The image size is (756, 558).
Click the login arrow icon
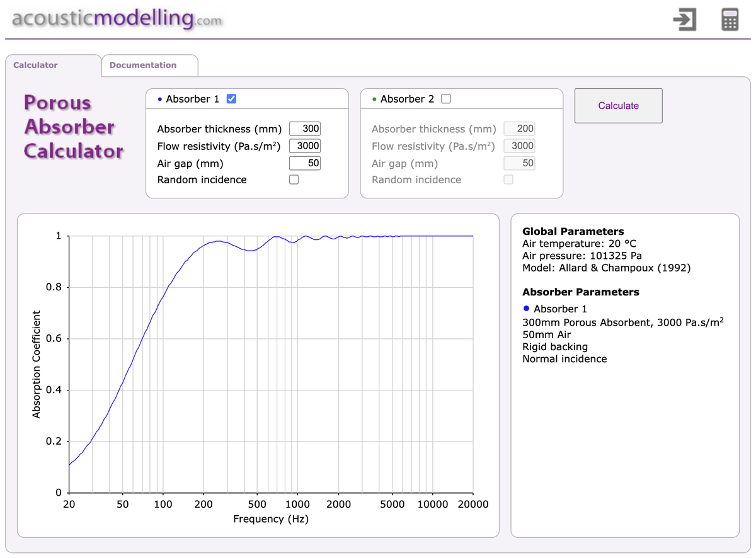point(684,20)
